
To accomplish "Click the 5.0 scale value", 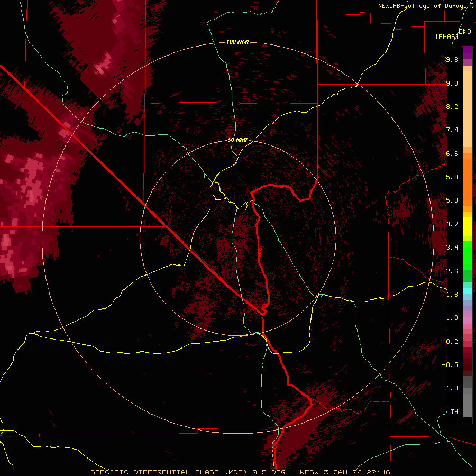I will pos(452,200).
